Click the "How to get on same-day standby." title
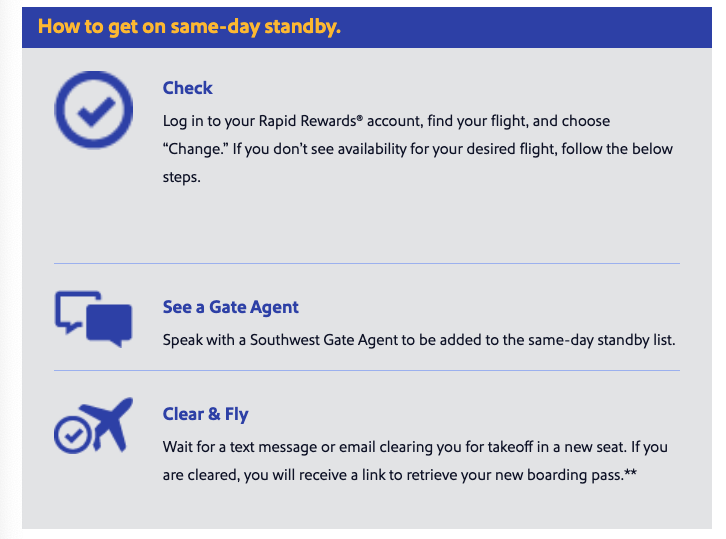 pos(190,26)
